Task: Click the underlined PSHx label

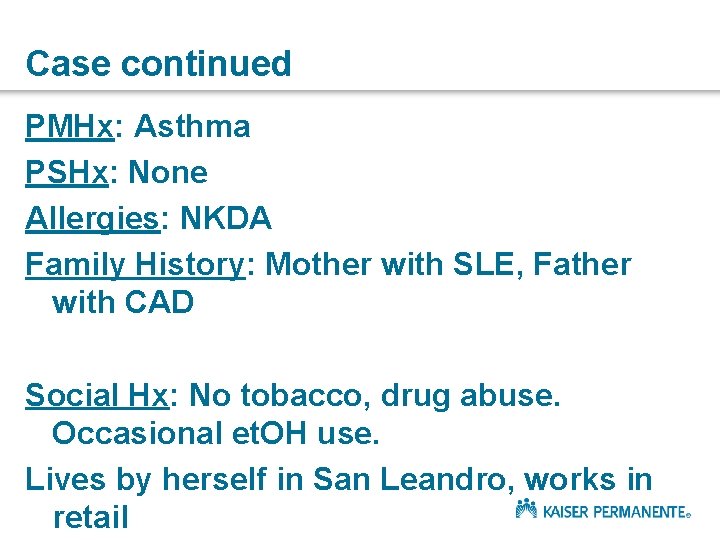Action: (x=67, y=173)
